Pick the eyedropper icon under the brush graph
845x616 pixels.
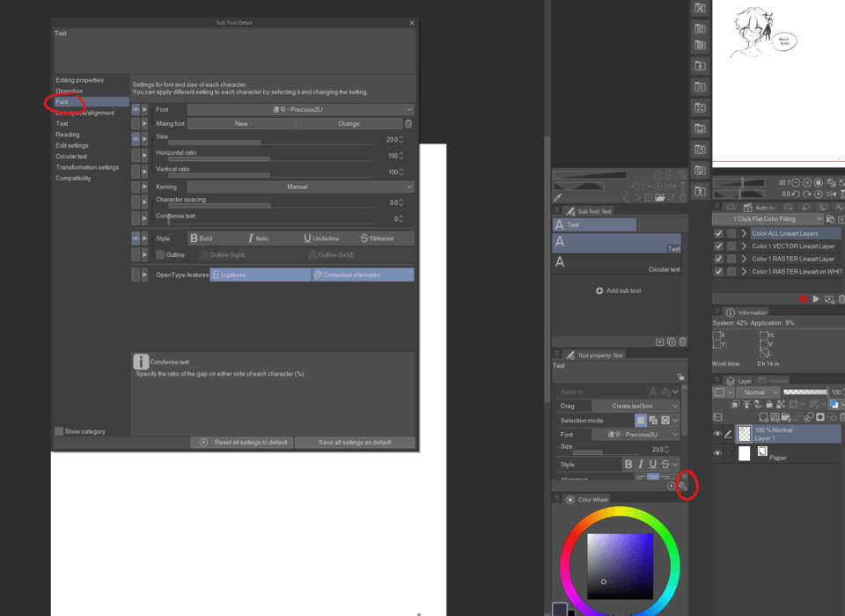click(558, 198)
